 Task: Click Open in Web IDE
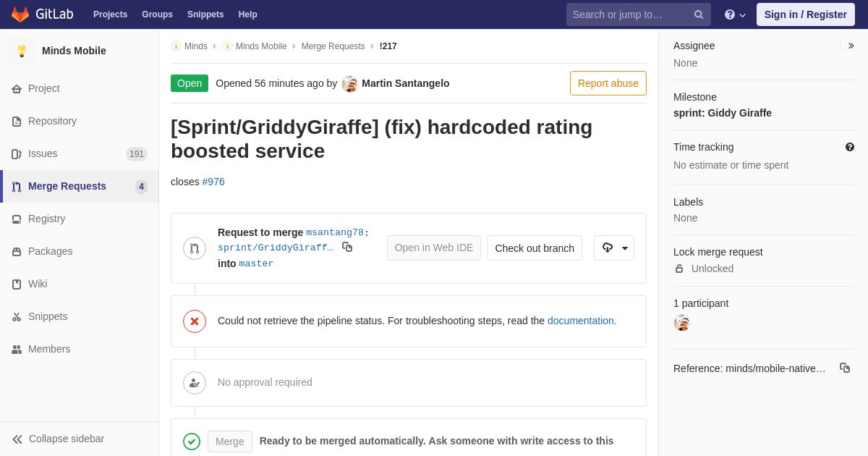tap(434, 248)
